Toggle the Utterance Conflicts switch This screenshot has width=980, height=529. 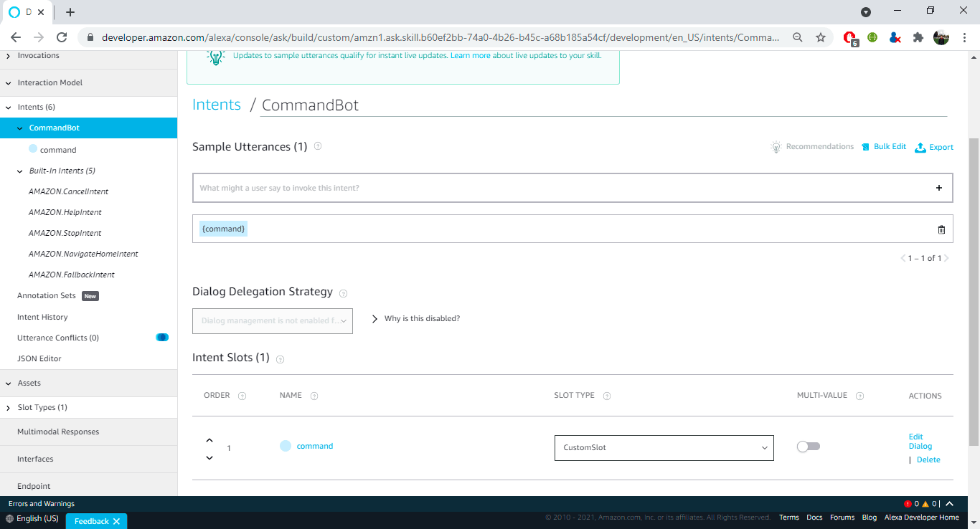162,338
